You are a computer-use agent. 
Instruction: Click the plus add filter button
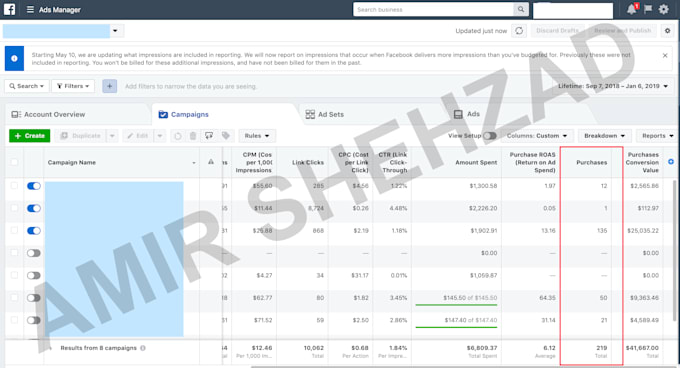click(x=110, y=86)
